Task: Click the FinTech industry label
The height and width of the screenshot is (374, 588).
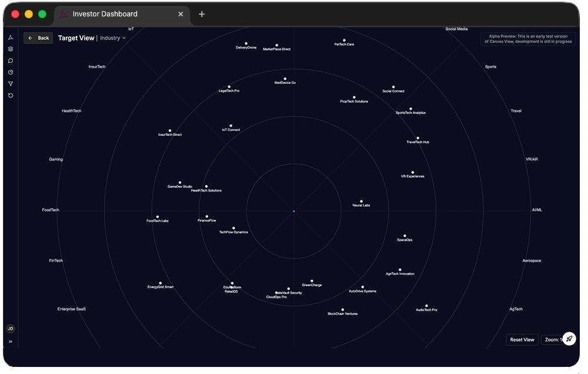Action: tap(56, 261)
